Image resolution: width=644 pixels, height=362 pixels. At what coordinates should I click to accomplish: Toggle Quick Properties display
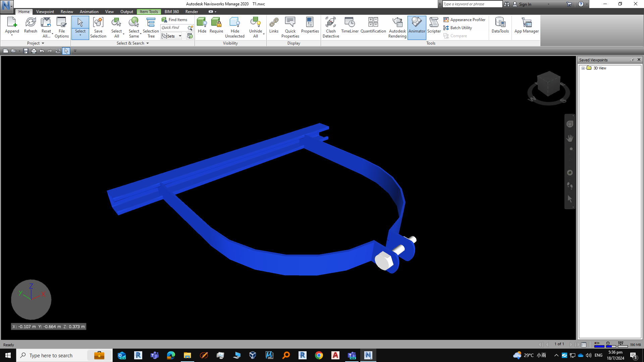tap(290, 27)
